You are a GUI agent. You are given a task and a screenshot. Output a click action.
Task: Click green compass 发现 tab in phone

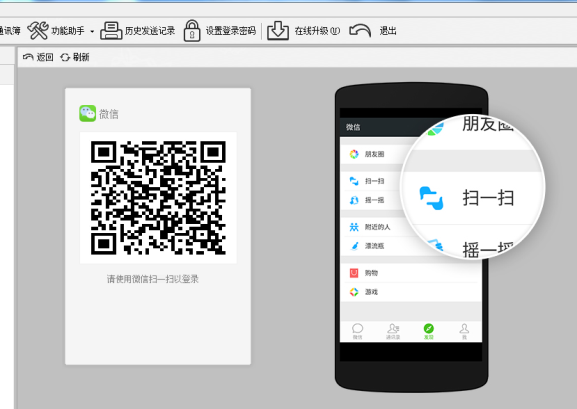click(429, 331)
